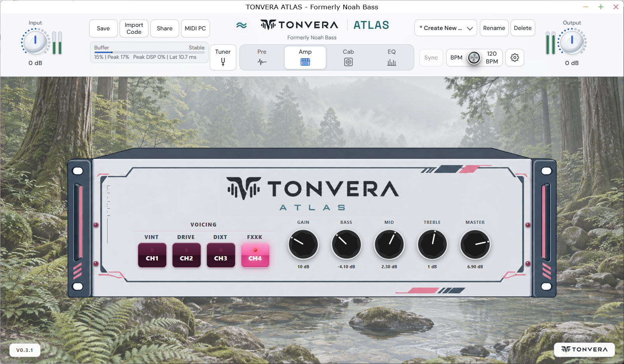Click the Import Code button

[134, 28]
